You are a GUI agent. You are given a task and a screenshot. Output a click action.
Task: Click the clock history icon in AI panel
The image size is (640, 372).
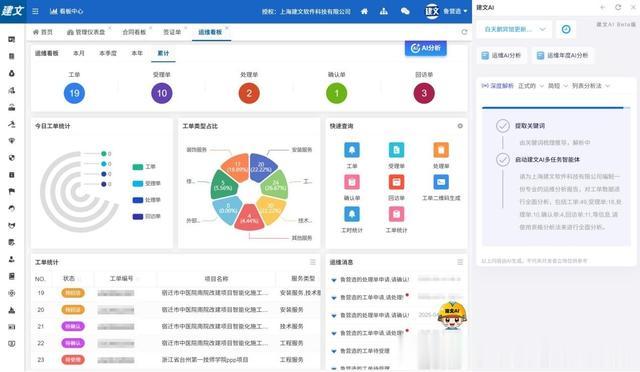[566, 29]
